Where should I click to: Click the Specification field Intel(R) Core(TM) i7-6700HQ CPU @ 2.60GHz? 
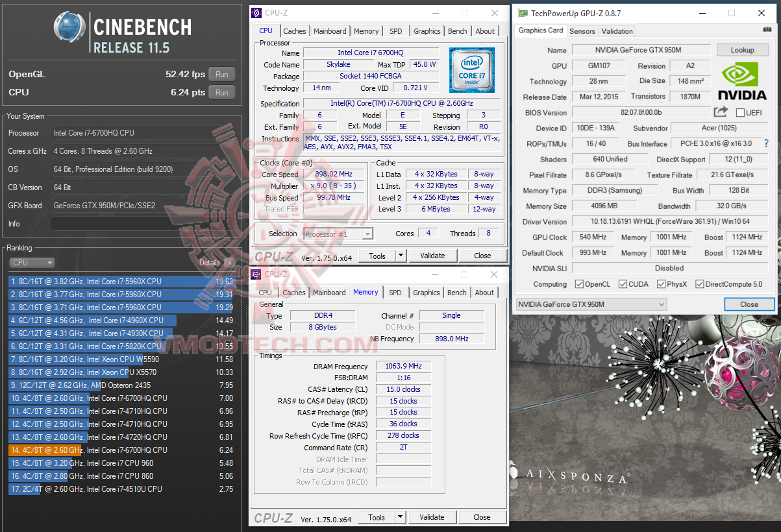(x=402, y=104)
